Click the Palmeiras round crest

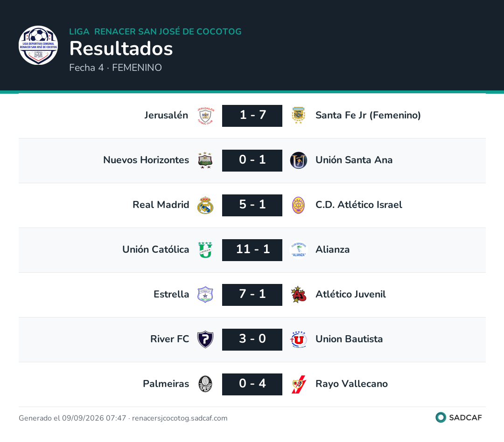205,384
